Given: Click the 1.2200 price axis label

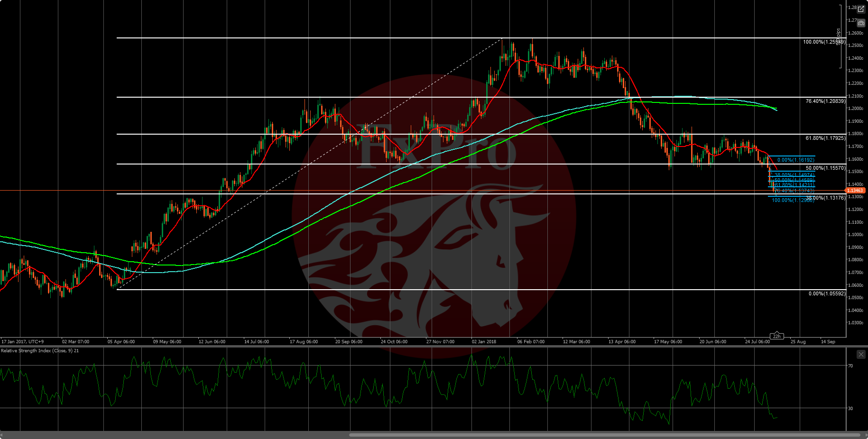Looking at the screenshot, I should pyautogui.click(x=856, y=83).
